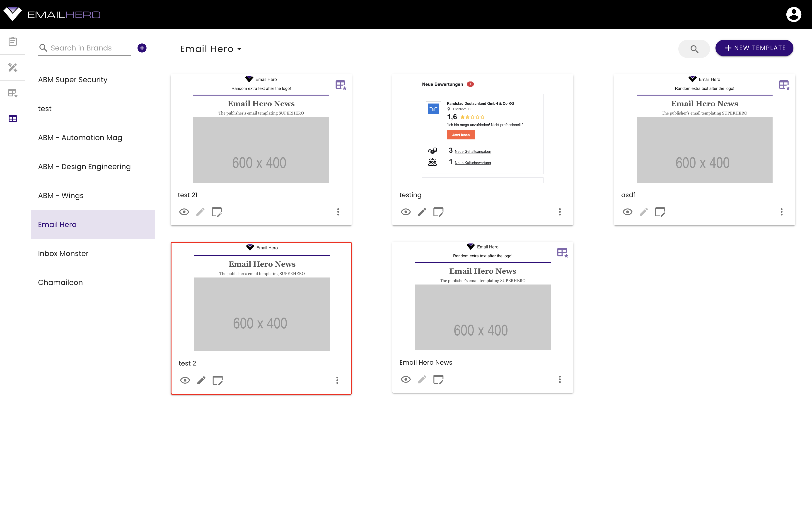
Task: Click the NEW TEMPLATE button
Action: [754, 48]
